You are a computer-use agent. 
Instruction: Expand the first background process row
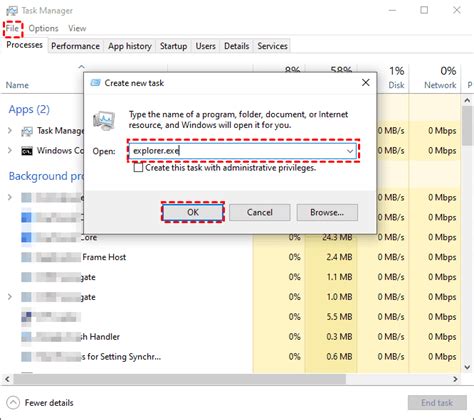pos(10,197)
